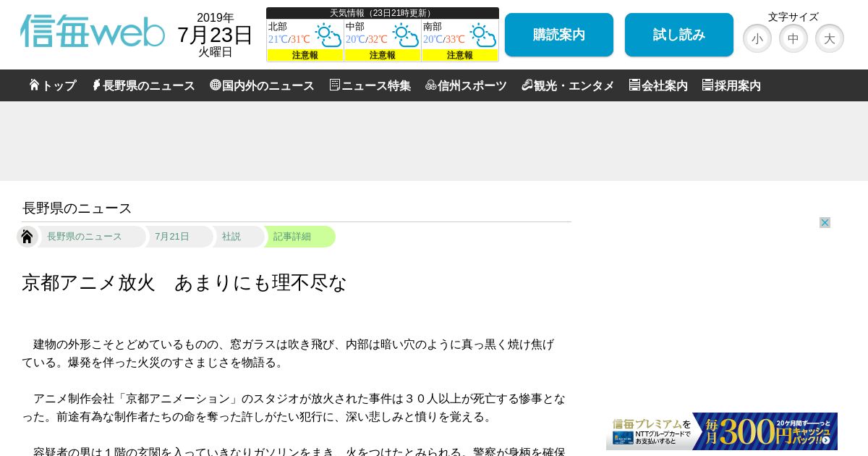Click breadcrumb 7月21日
Image resolution: width=868 pixels, height=456 pixels.
tap(172, 237)
